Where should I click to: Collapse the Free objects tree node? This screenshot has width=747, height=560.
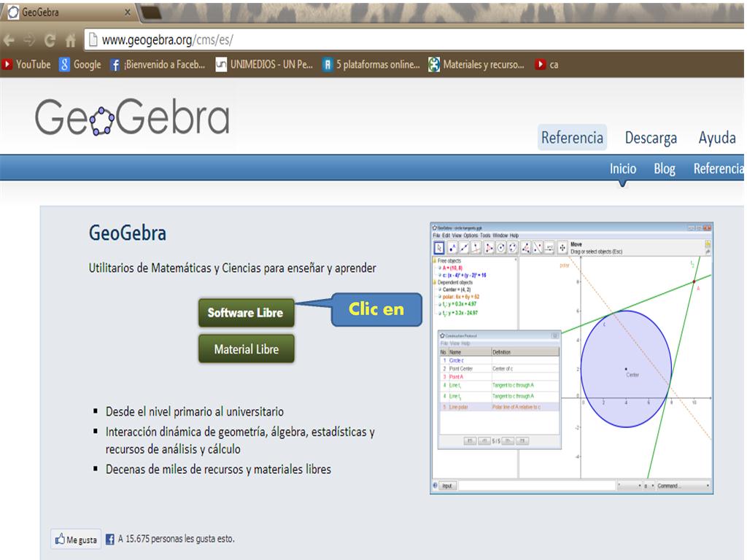pyautogui.click(x=434, y=260)
